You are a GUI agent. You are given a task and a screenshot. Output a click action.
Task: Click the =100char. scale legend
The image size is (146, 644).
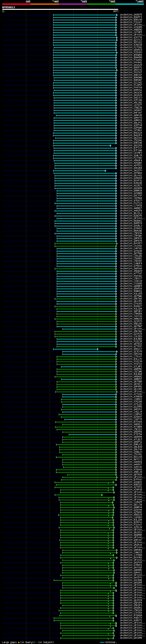(109, 642)
